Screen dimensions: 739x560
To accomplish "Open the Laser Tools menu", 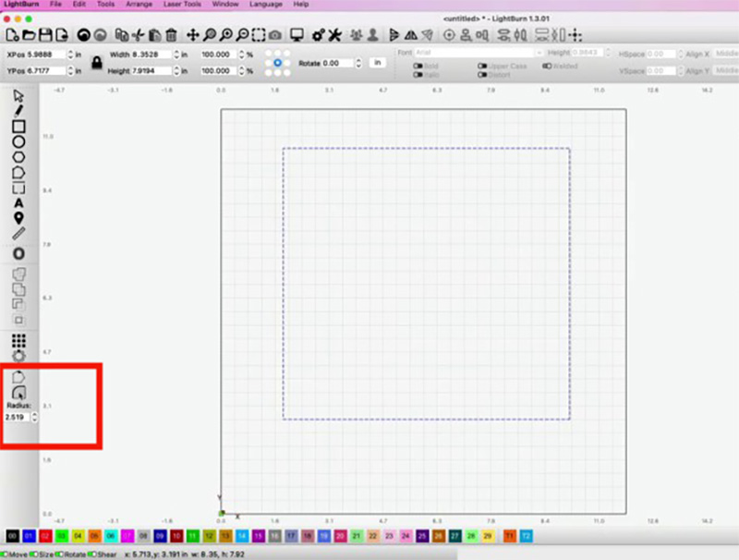I will coord(183,5).
